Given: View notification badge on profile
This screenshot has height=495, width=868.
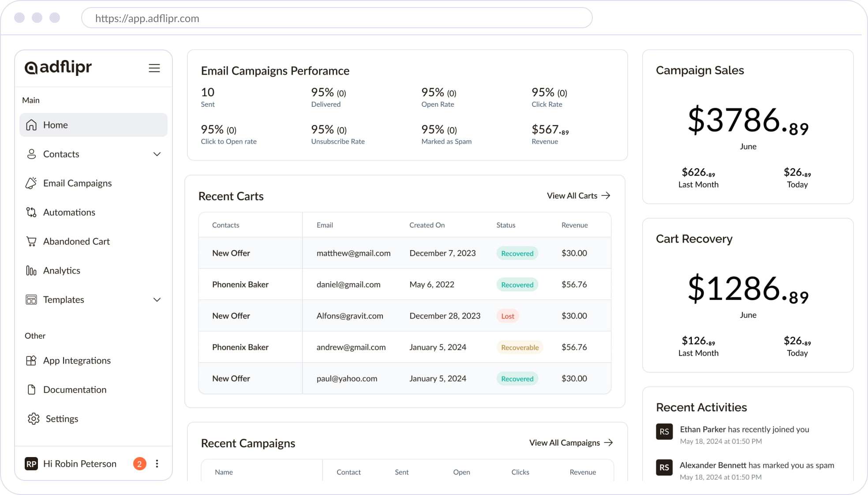Looking at the screenshot, I should (138, 463).
